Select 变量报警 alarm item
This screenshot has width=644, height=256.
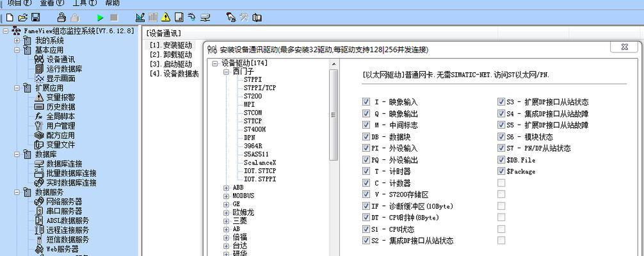(60, 97)
